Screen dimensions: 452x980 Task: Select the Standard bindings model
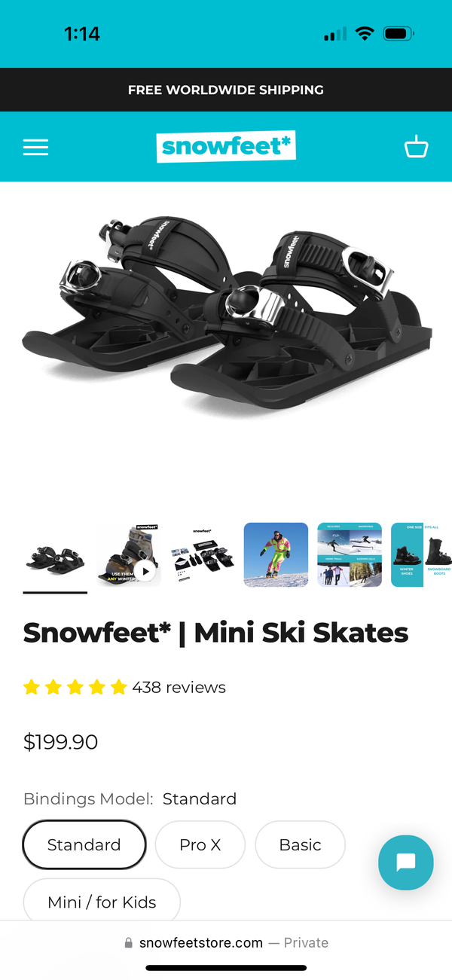[84, 844]
